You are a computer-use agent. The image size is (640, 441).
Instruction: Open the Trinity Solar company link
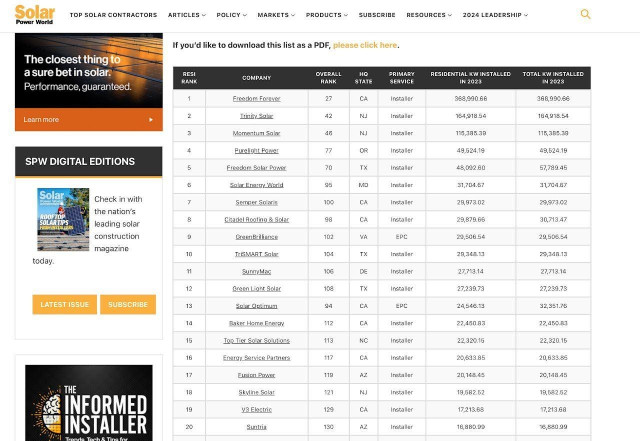[256, 116]
